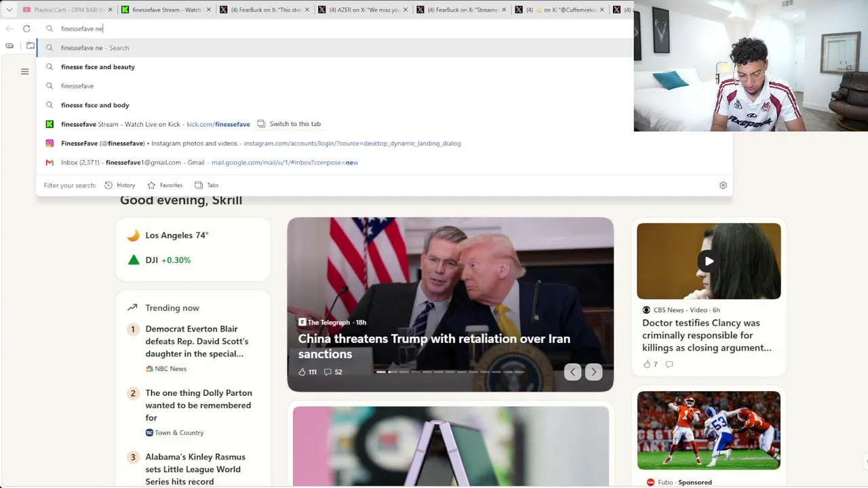Open the folding phone story thumbnail
This screenshot has height=488, width=868.
pyautogui.click(x=450, y=446)
